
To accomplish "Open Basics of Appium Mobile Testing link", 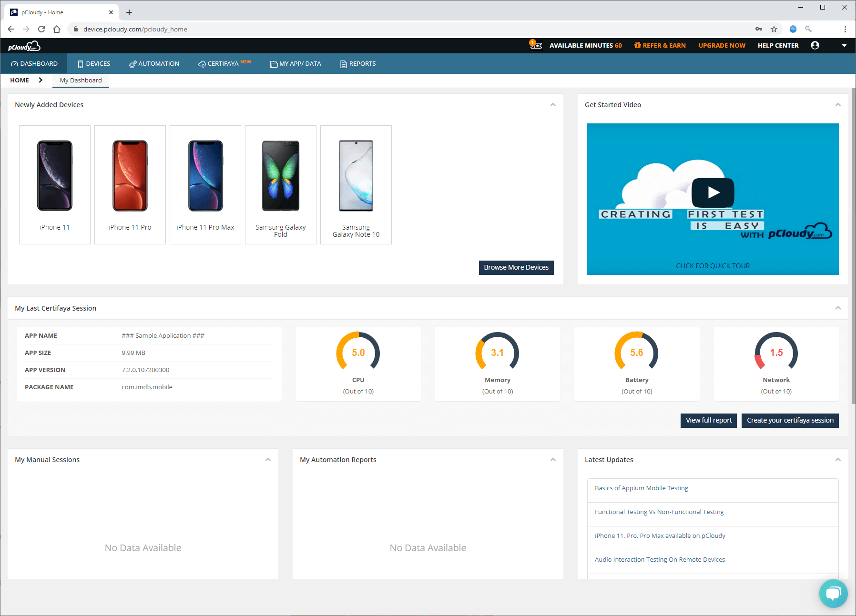I will (642, 488).
